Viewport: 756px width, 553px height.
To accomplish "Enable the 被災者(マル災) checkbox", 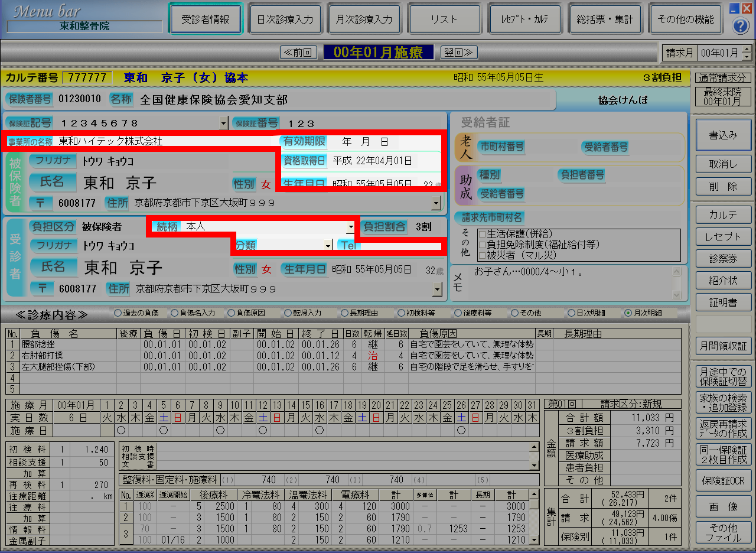I will pyautogui.click(x=481, y=255).
